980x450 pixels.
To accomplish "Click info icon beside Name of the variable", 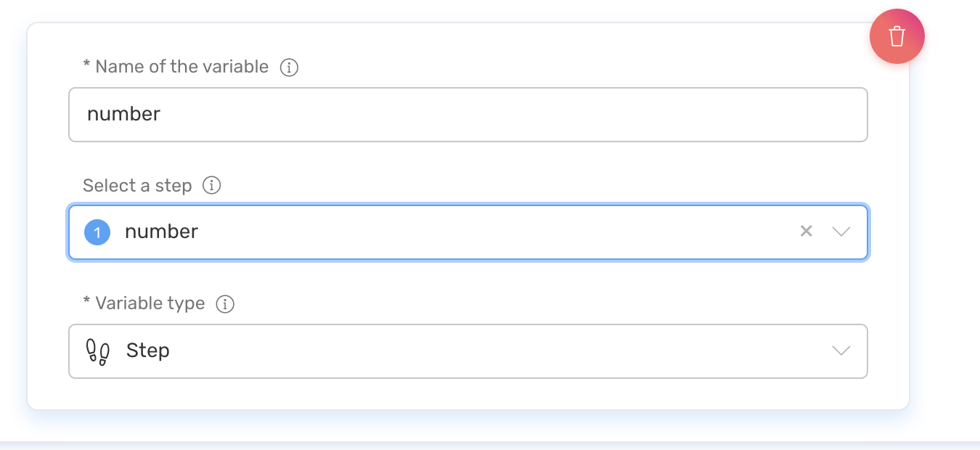I will pyautogui.click(x=289, y=67).
